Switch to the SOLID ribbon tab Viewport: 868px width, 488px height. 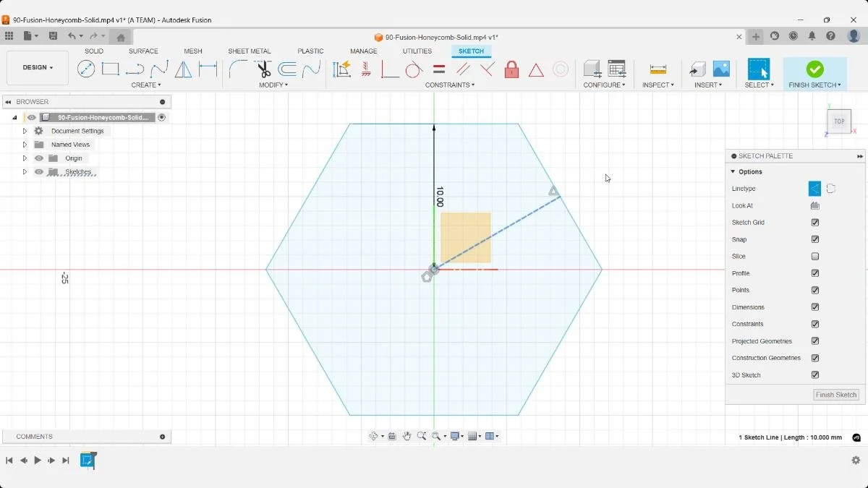pyautogui.click(x=93, y=51)
